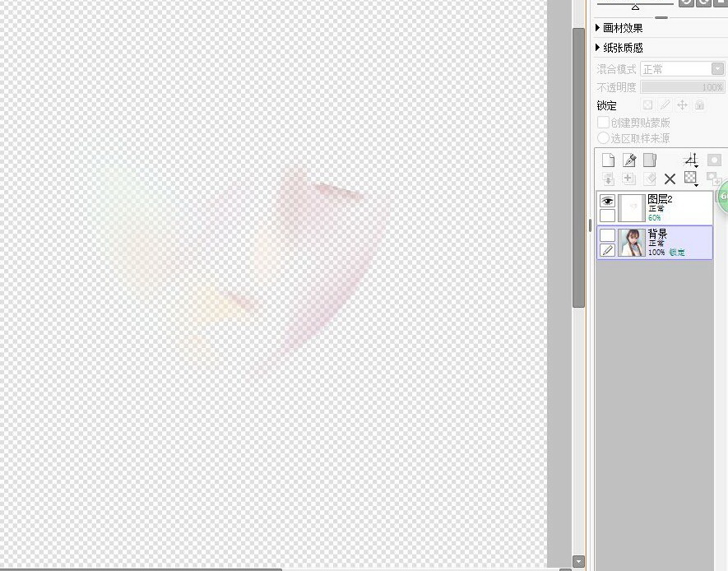728x571 pixels.
Task: Toggle the empty box below 图层2's eye
Action: (607, 216)
